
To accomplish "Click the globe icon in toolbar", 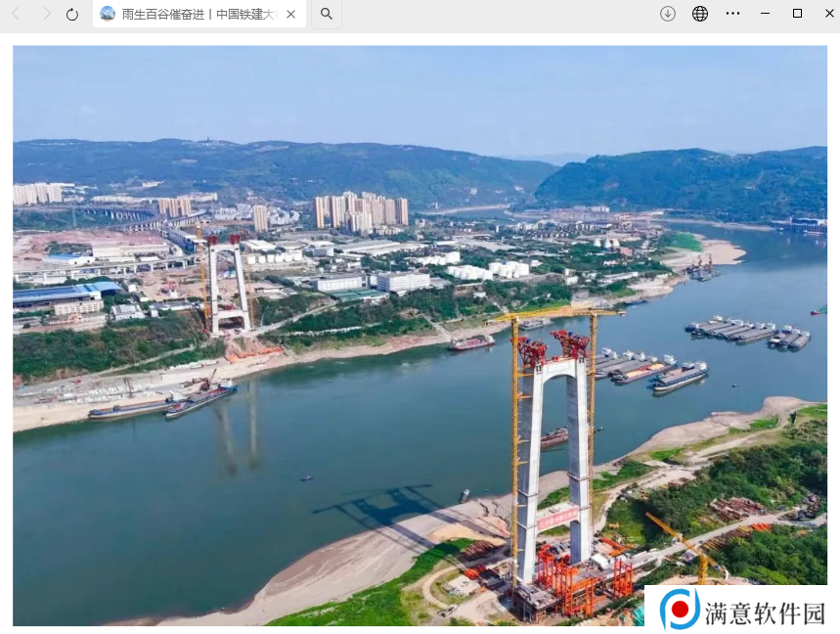I will pyautogui.click(x=700, y=14).
